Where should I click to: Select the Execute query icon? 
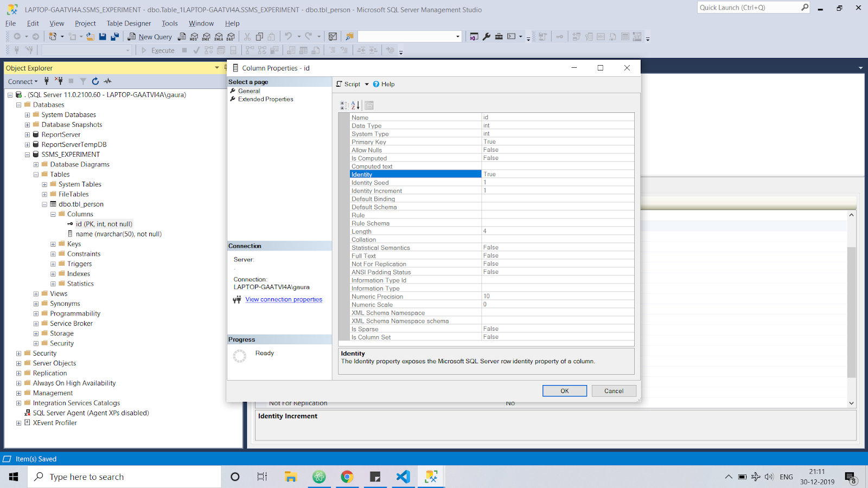144,50
